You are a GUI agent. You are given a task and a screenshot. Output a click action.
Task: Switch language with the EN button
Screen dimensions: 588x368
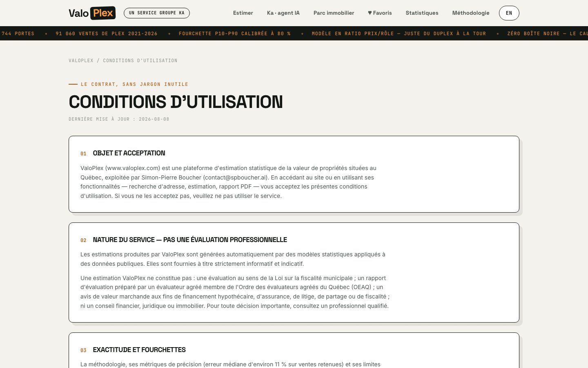pos(509,13)
